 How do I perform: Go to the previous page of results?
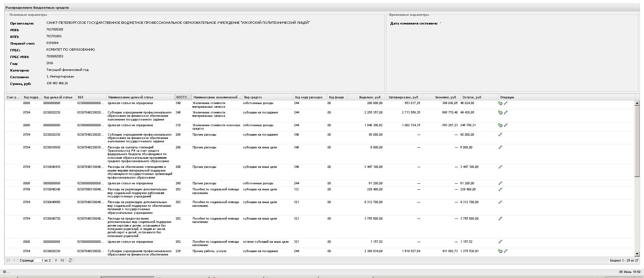coord(14,260)
